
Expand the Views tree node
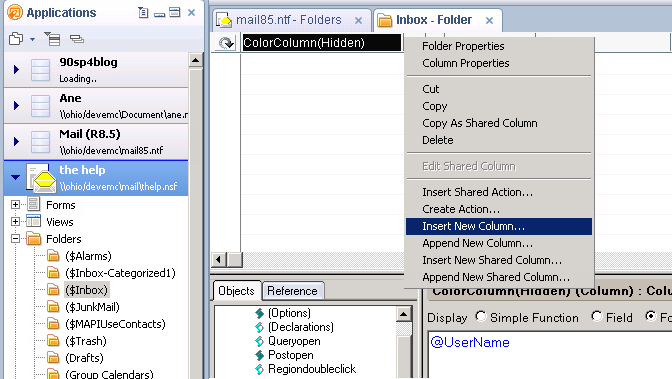point(15,222)
